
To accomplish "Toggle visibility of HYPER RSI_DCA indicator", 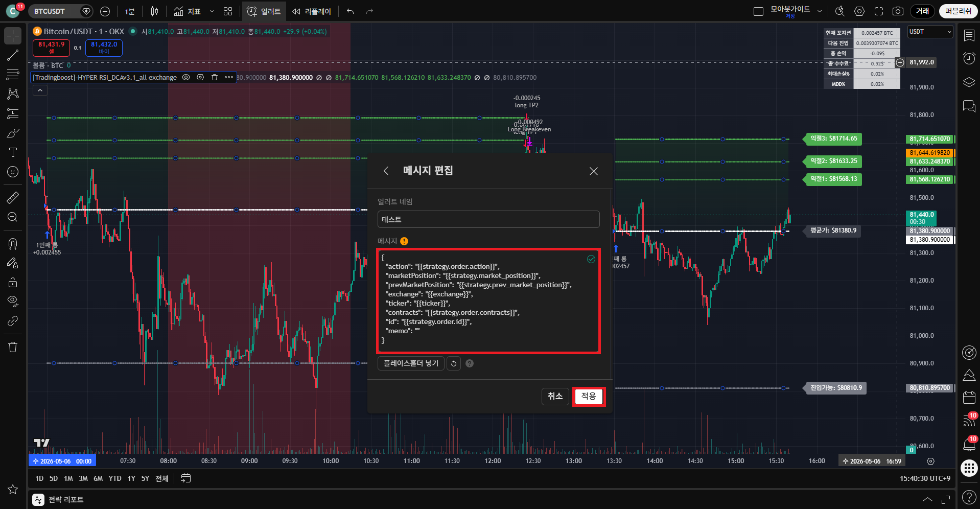I will click(x=186, y=77).
